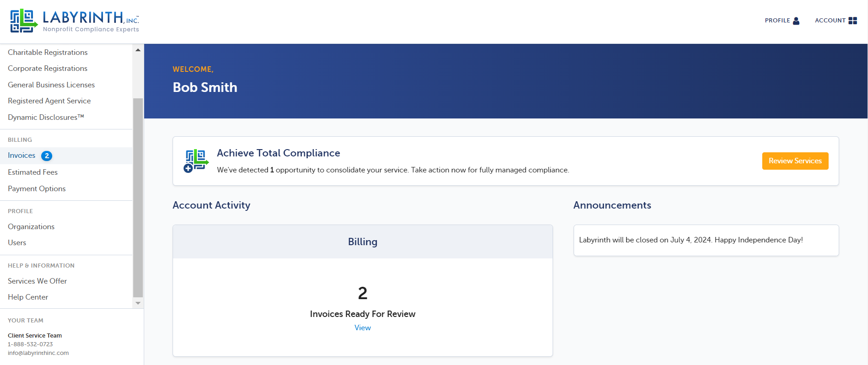Open the Profile user icon
This screenshot has width=868, height=365.
[x=796, y=21]
